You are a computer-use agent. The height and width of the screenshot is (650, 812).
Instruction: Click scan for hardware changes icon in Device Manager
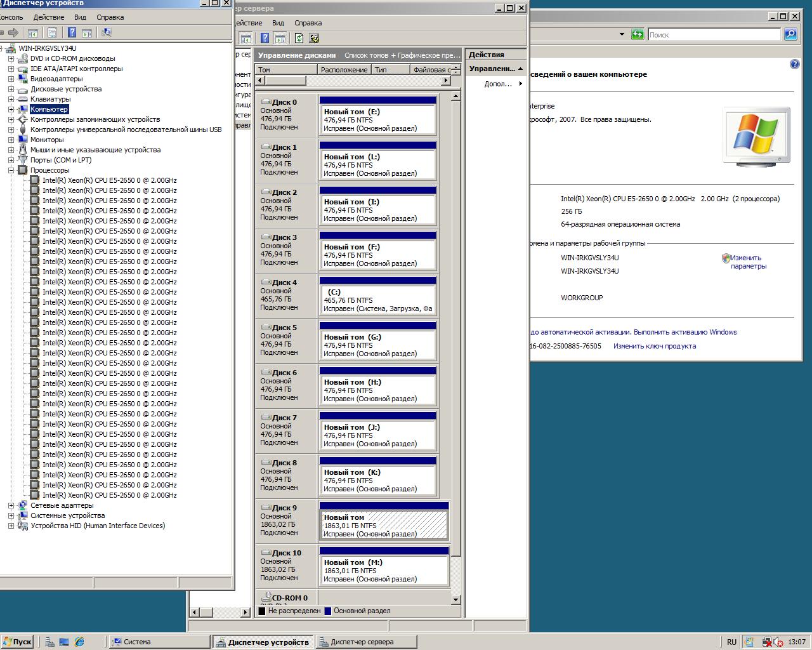pyautogui.click(x=106, y=32)
